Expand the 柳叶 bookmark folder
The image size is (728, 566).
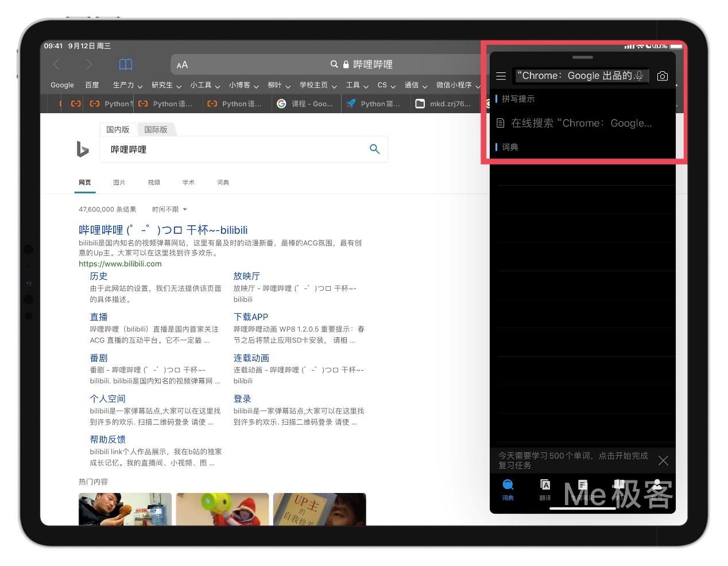tap(279, 85)
